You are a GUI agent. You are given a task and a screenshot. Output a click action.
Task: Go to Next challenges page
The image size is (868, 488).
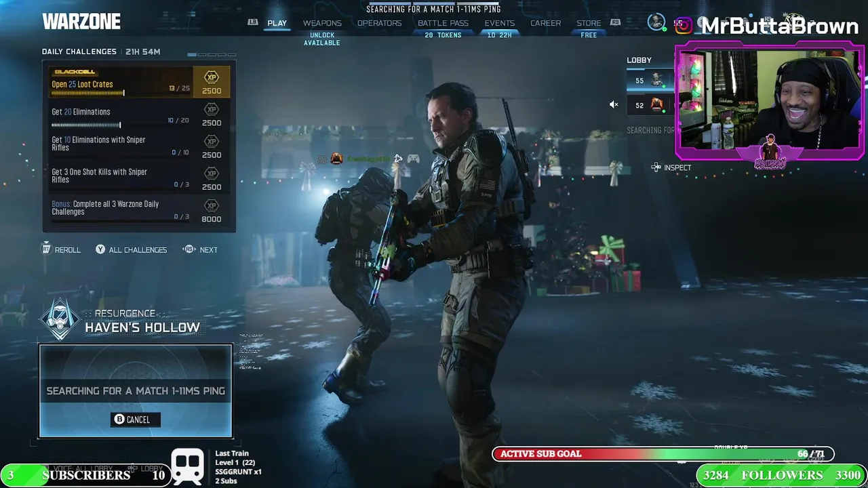(x=200, y=249)
